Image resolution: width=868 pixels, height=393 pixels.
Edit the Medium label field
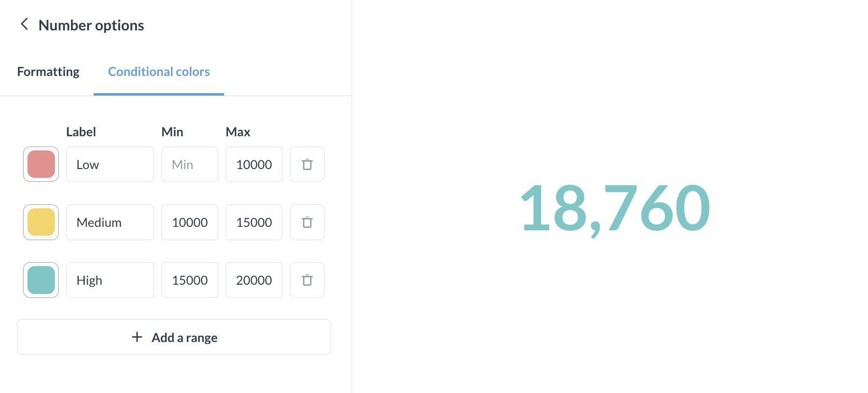click(x=110, y=222)
